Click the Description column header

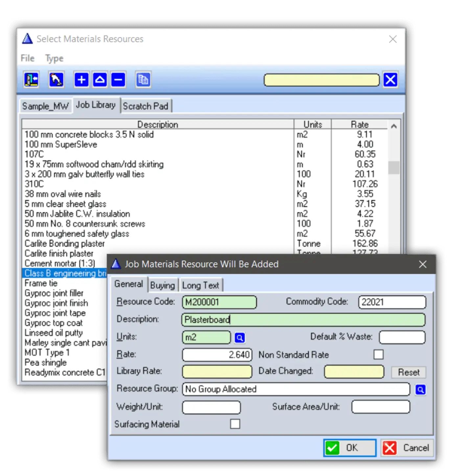click(x=158, y=124)
